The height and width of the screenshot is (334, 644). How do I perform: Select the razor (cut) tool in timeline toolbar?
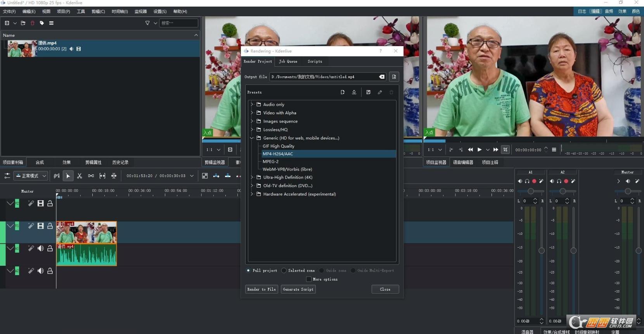pyautogui.click(x=80, y=176)
